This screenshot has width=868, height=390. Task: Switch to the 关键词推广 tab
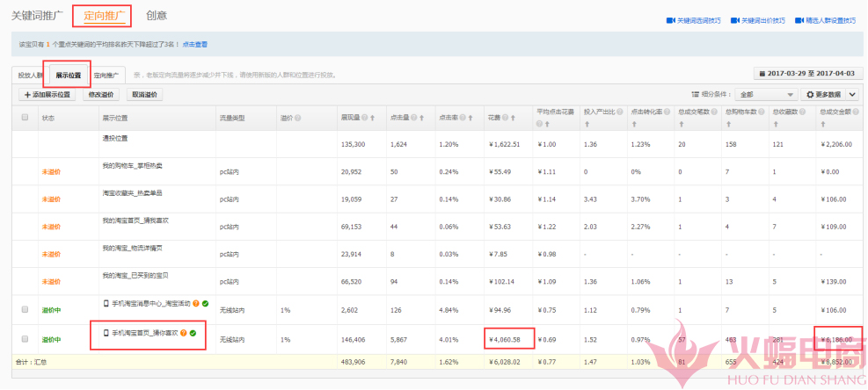(x=35, y=16)
